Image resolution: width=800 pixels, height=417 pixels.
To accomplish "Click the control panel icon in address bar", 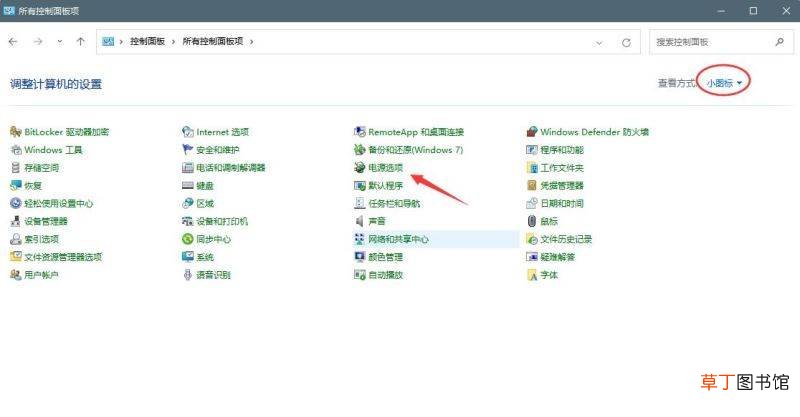I will [x=108, y=41].
